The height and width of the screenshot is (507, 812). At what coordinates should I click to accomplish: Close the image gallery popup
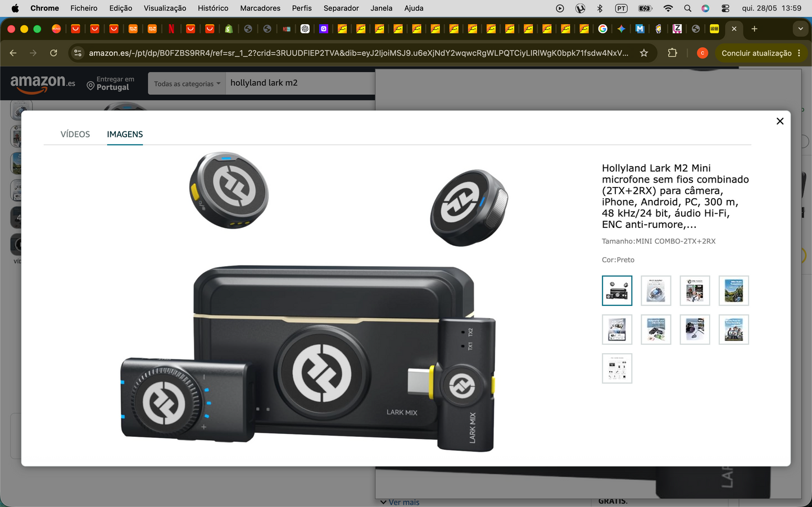780,121
